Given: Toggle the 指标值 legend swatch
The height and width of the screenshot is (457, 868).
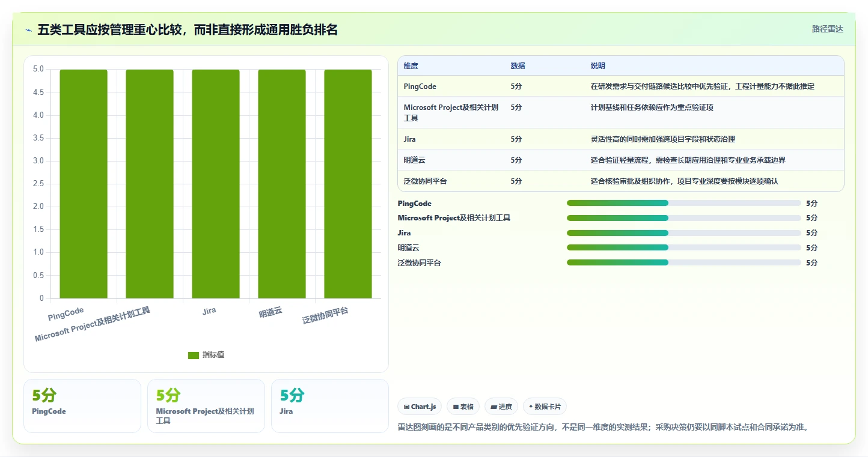Looking at the screenshot, I should click(x=194, y=355).
